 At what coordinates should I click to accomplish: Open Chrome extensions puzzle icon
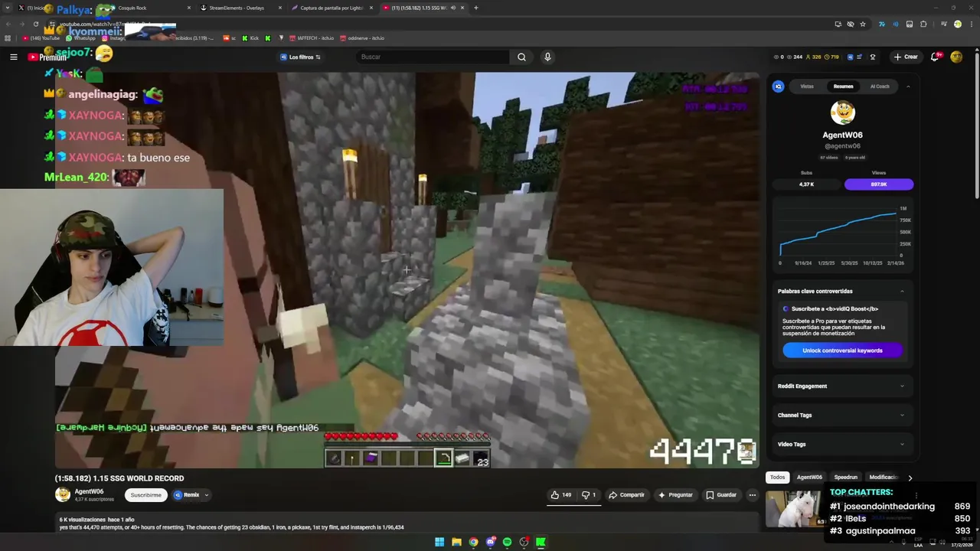(x=924, y=24)
